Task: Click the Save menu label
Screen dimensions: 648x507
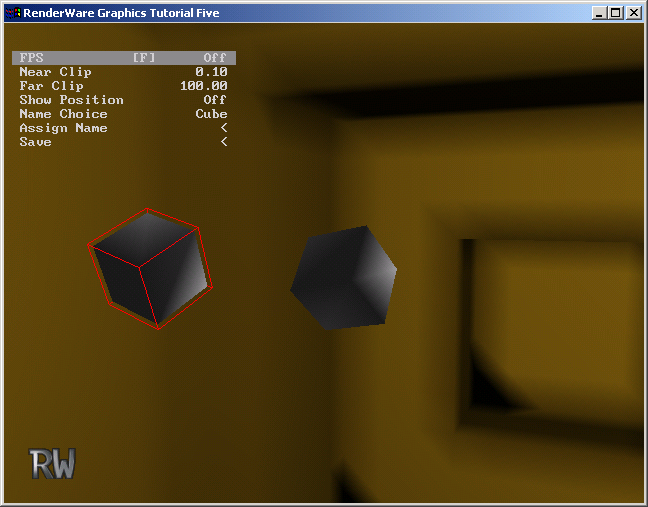Action: pyautogui.click(x=35, y=142)
